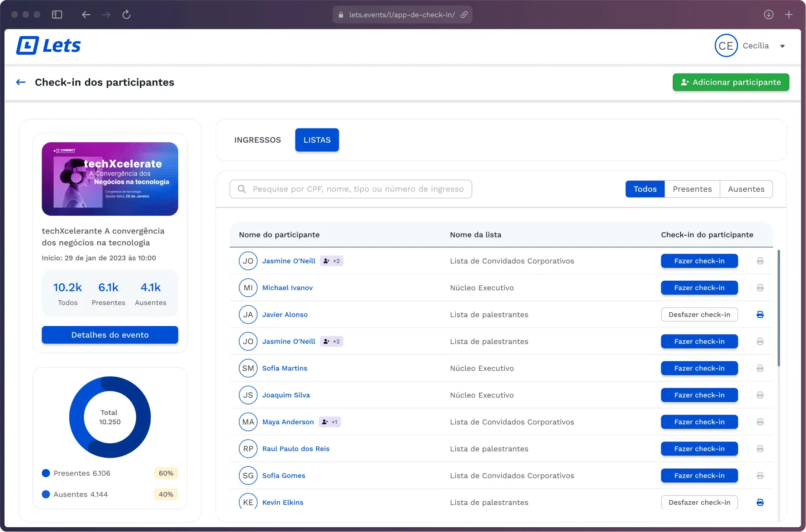
Task: Filter list by Todos
Action: click(645, 189)
